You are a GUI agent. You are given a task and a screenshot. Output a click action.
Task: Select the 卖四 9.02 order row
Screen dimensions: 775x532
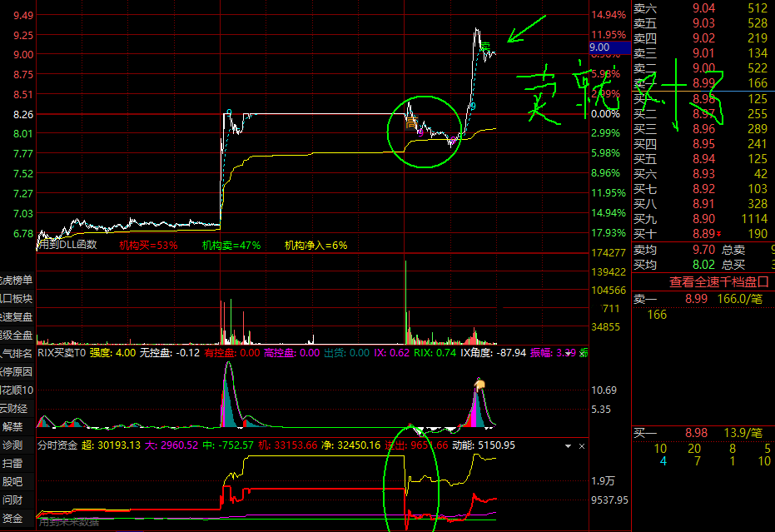(703, 38)
